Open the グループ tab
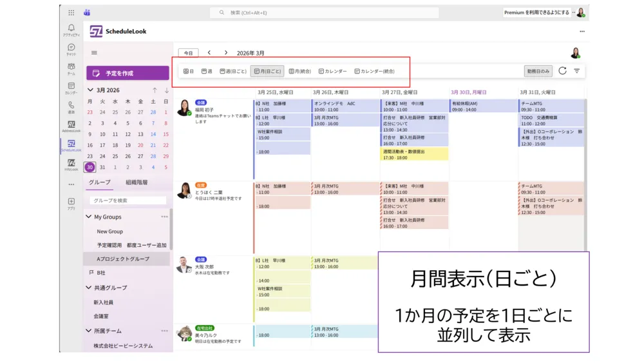This screenshot has width=644, height=363. 100,182
